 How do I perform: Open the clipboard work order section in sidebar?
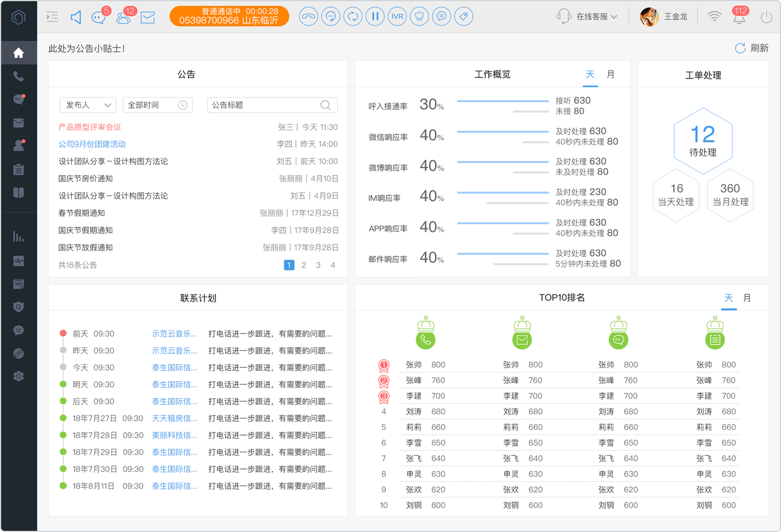[x=18, y=169]
